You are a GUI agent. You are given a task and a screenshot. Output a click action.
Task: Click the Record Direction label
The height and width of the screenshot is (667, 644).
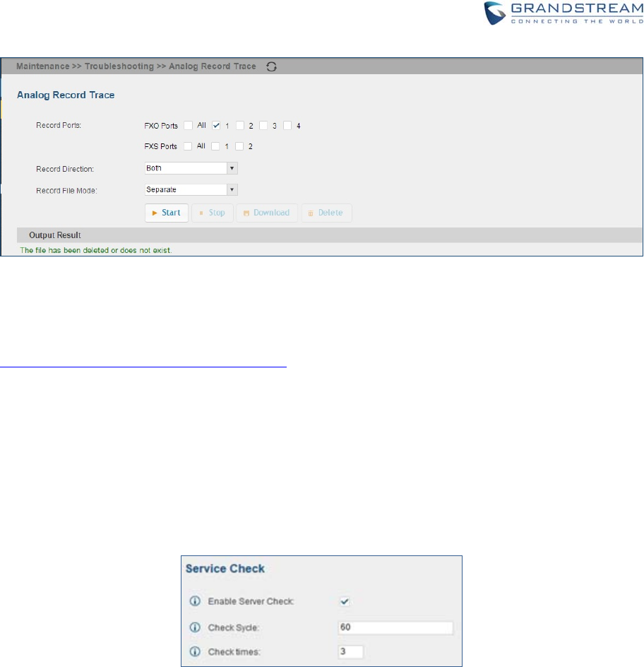click(65, 169)
